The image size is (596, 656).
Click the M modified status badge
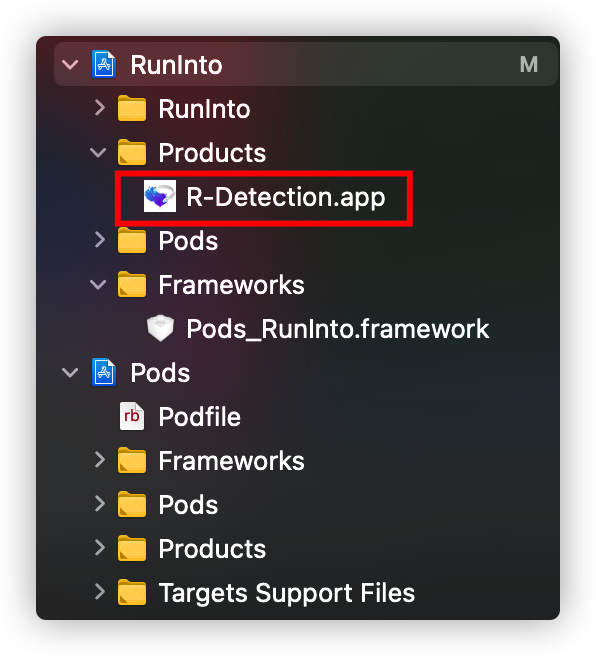click(x=529, y=64)
